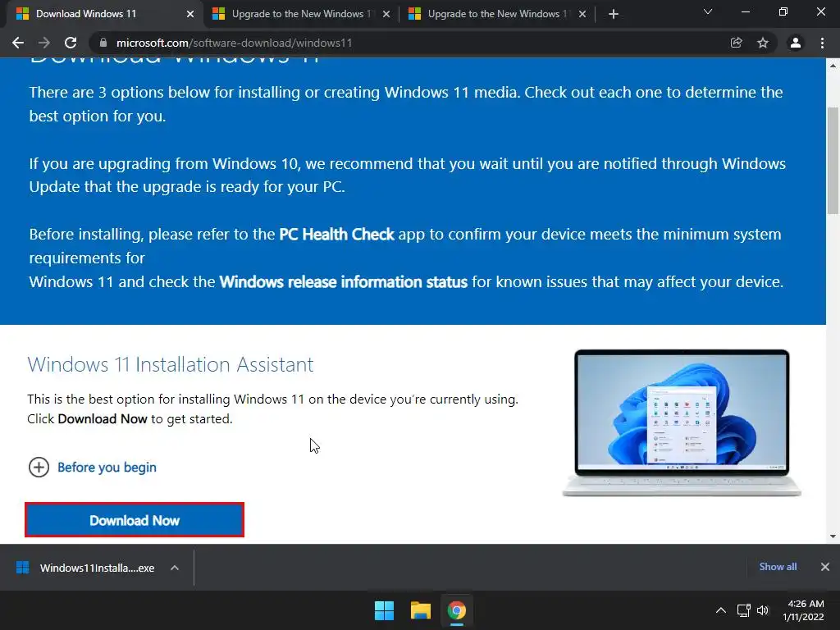Show hidden system tray icons
The height and width of the screenshot is (630, 840).
click(721, 610)
